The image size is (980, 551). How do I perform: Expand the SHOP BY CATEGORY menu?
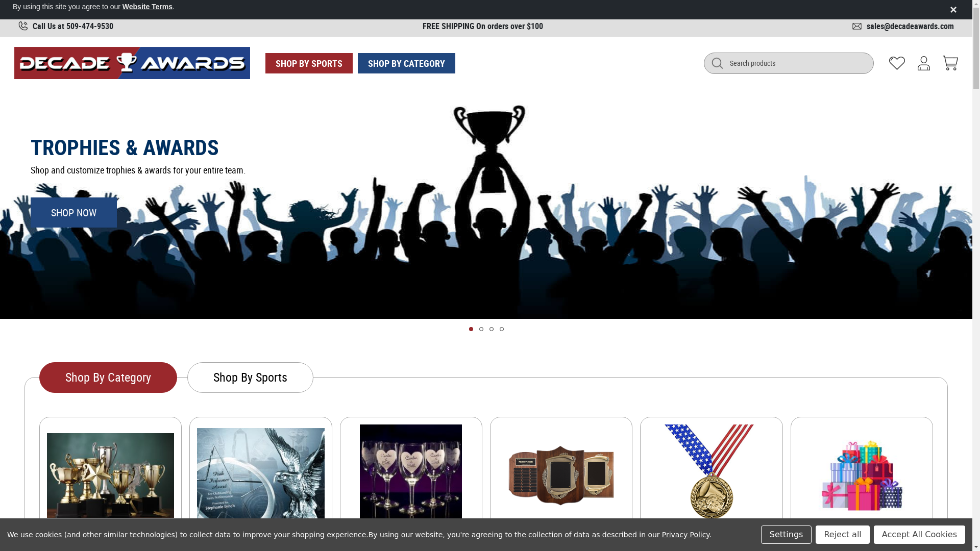click(406, 63)
